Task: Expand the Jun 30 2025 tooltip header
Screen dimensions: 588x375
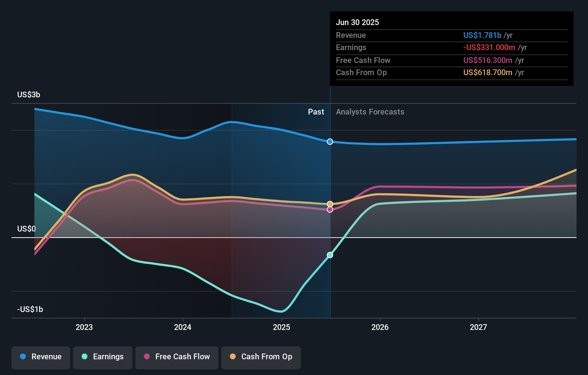Action: tap(357, 22)
